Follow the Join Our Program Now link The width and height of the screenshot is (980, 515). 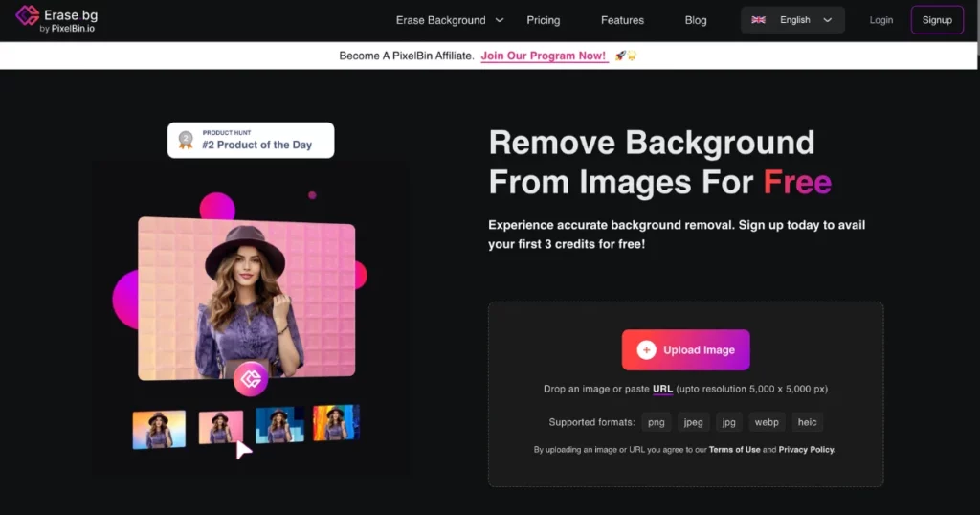(544, 56)
